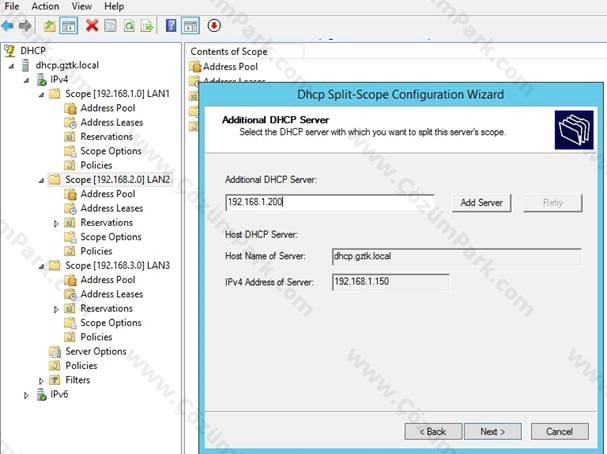Click the Additional DHCP Server input field

[x=335, y=202]
